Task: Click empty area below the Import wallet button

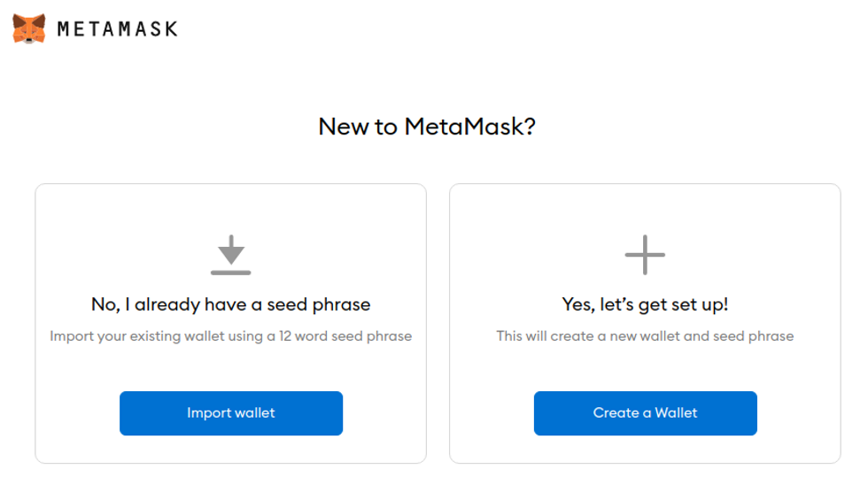Action: (231, 449)
